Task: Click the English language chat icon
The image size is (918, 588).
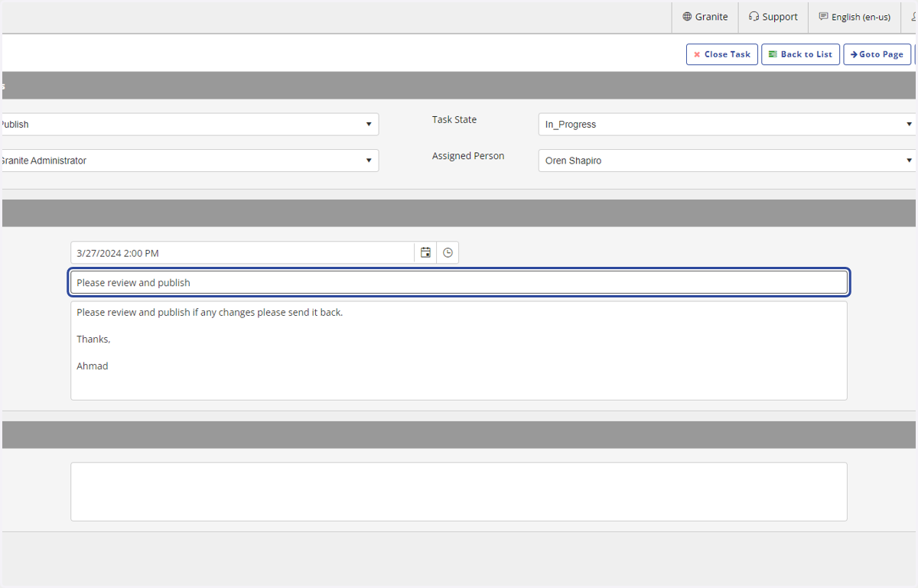Action: click(x=823, y=17)
